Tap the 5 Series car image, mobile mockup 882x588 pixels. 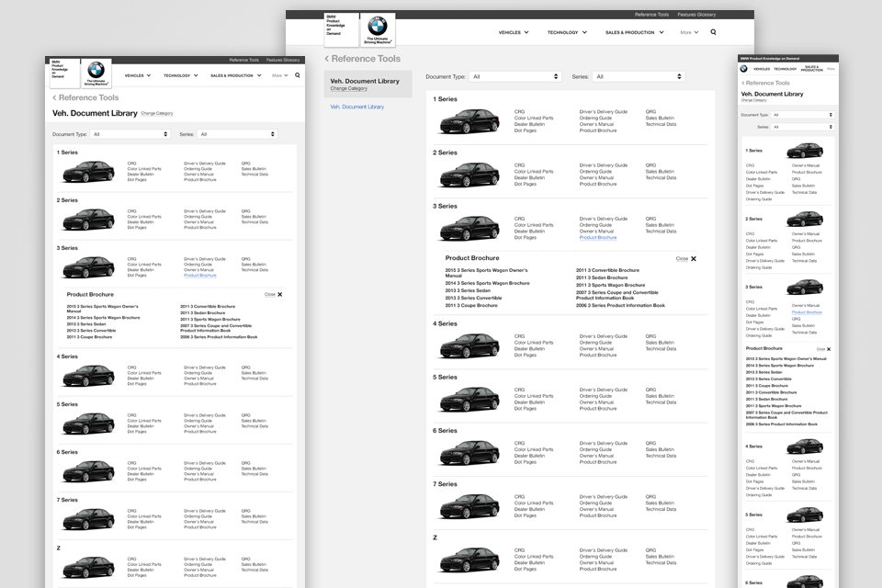click(805, 514)
